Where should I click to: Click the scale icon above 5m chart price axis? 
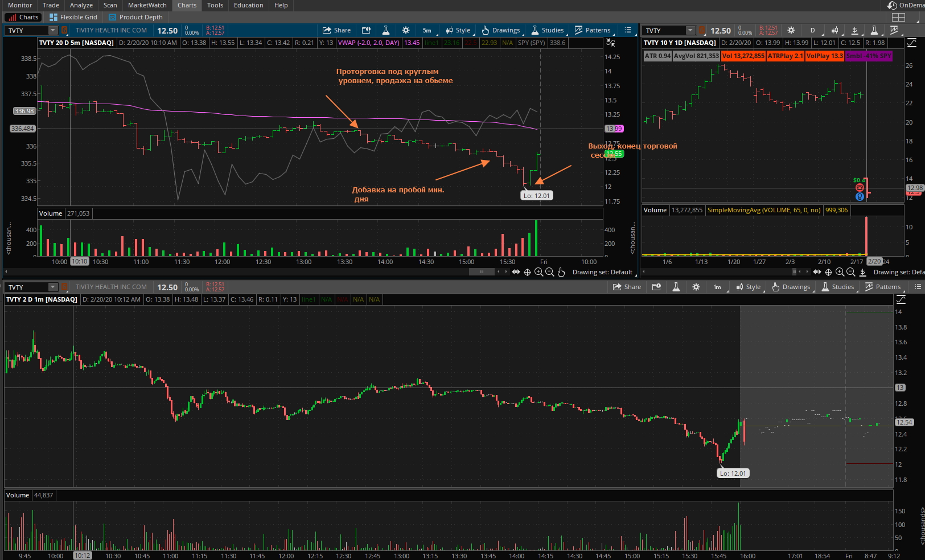click(x=611, y=43)
